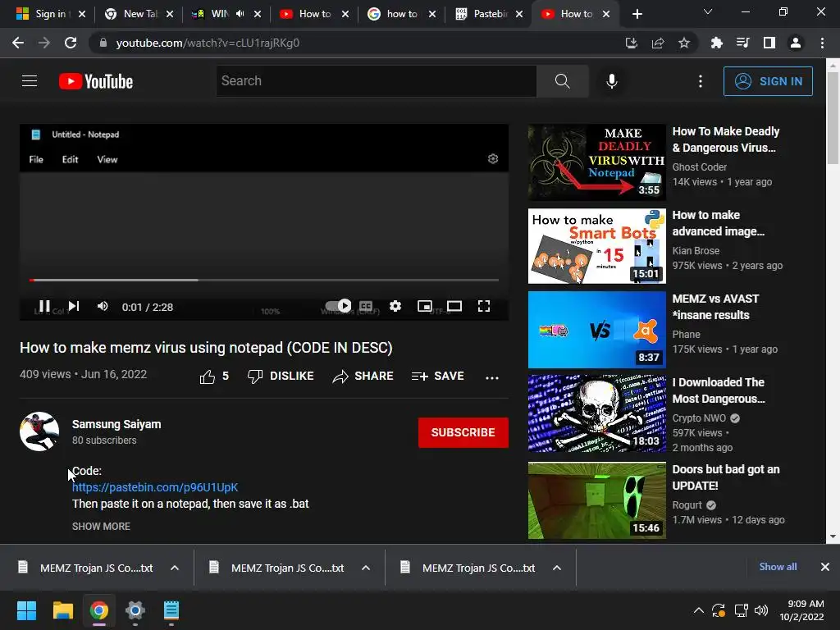Image resolution: width=840 pixels, height=630 pixels.
Task: Skip to next video
Action: [74, 306]
